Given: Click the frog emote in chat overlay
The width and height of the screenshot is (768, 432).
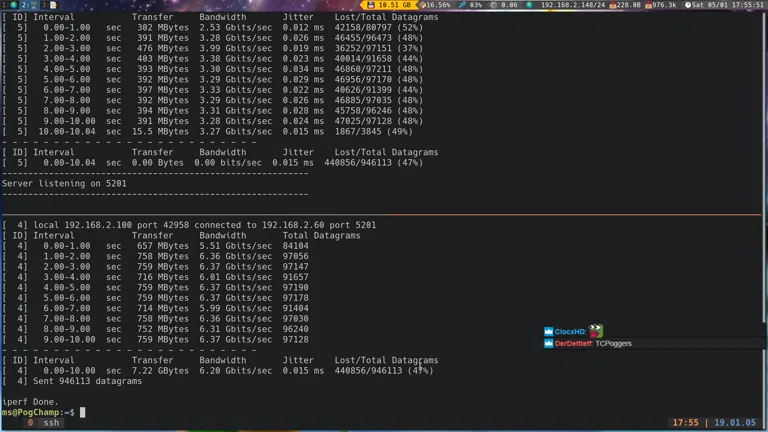Looking at the screenshot, I should click(x=596, y=330).
